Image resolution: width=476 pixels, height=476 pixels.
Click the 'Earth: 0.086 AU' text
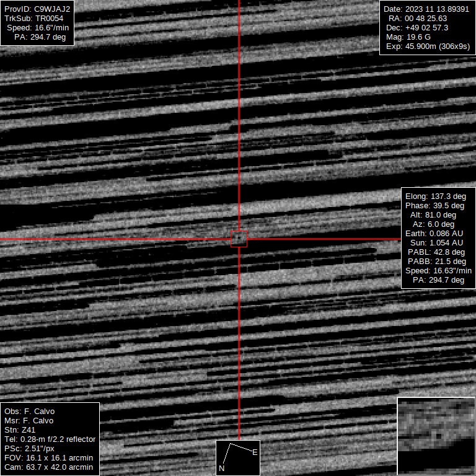click(x=434, y=234)
